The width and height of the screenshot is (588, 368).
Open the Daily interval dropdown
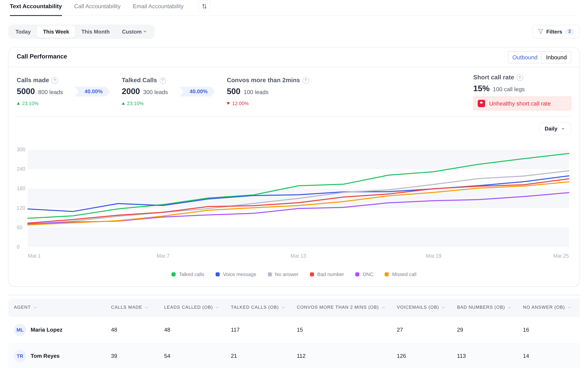(555, 129)
